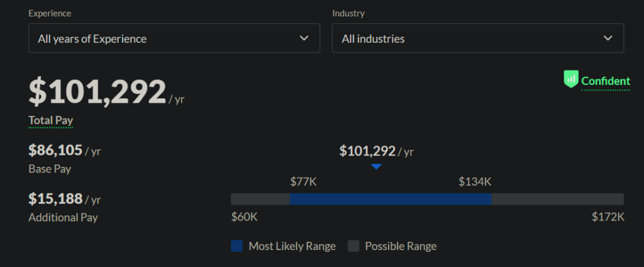Click the chevron arrow in the Experience dropdown
This screenshot has width=644, height=267.
[x=304, y=38]
